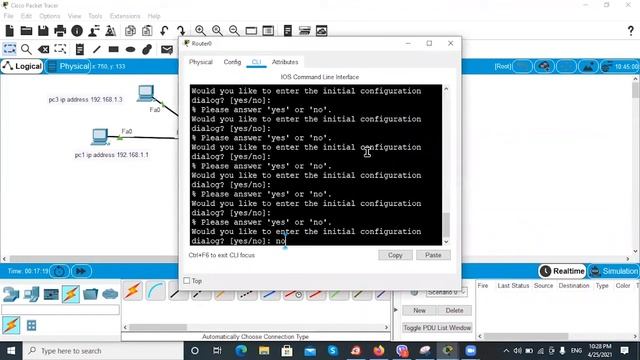Select the Draw Ellipse tool
This screenshot has width=640, height=360.
130,49
